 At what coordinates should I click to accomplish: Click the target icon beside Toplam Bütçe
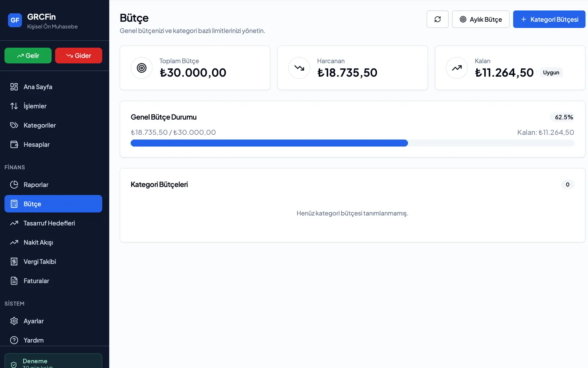pos(141,68)
